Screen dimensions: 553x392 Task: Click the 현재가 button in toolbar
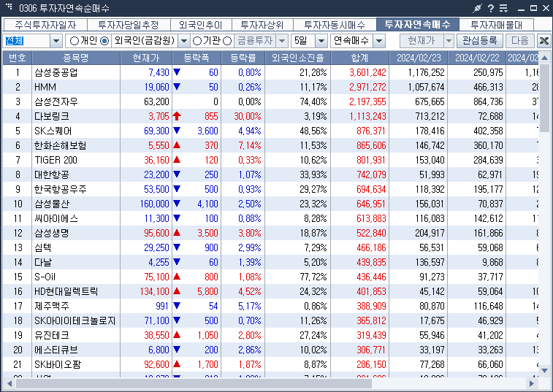pos(422,41)
